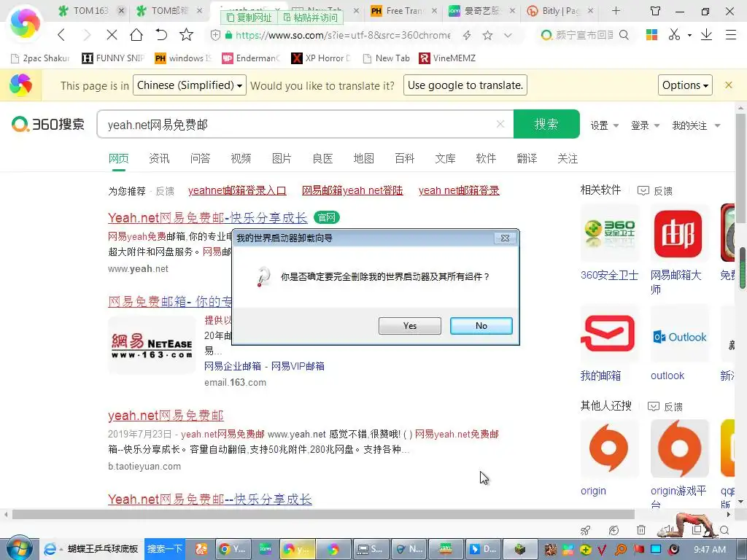Click Yes in the uninstall dialog
The width and height of the screenshot is (747, 560).
(410, 326)
